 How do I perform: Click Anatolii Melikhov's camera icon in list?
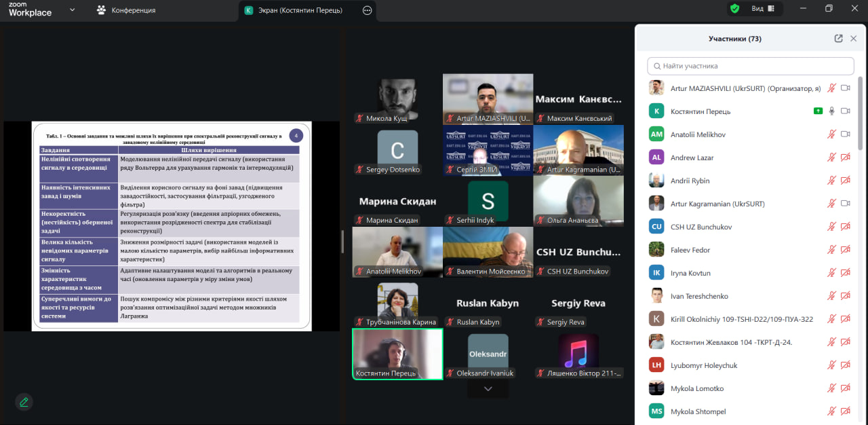pos(845,134)
